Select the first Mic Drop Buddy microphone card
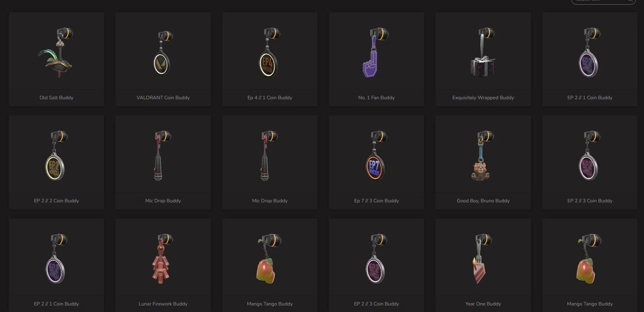 pyautogui.click(x=163, y=162)
